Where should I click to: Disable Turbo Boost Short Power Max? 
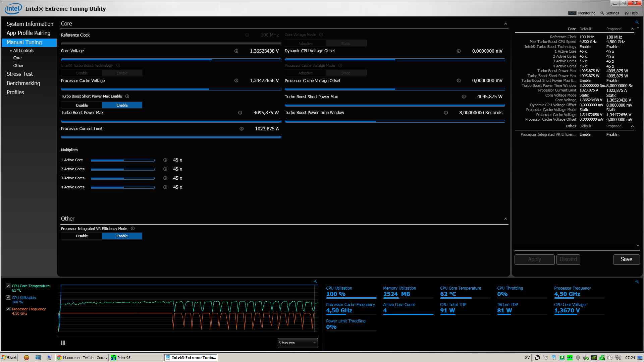(x=82, y=105)
